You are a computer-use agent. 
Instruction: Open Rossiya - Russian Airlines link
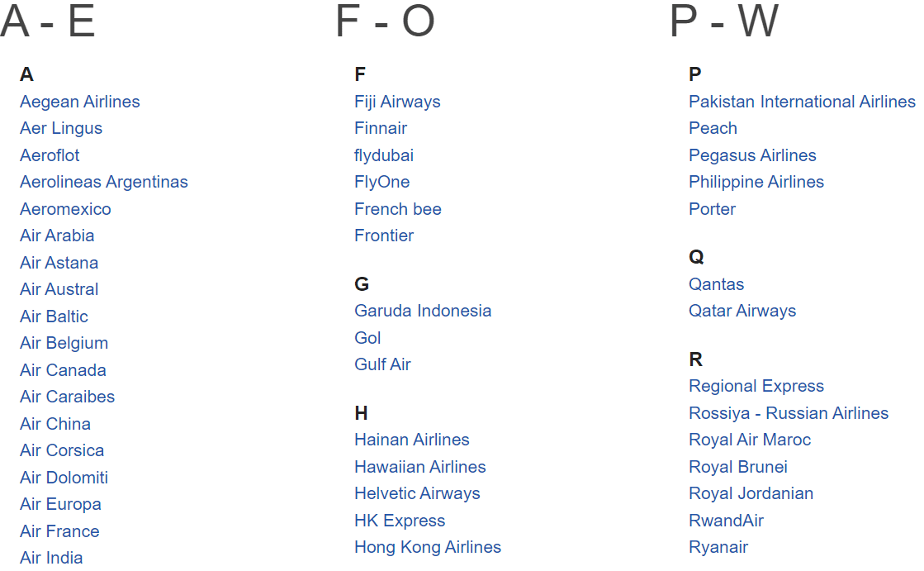point(789,413)
